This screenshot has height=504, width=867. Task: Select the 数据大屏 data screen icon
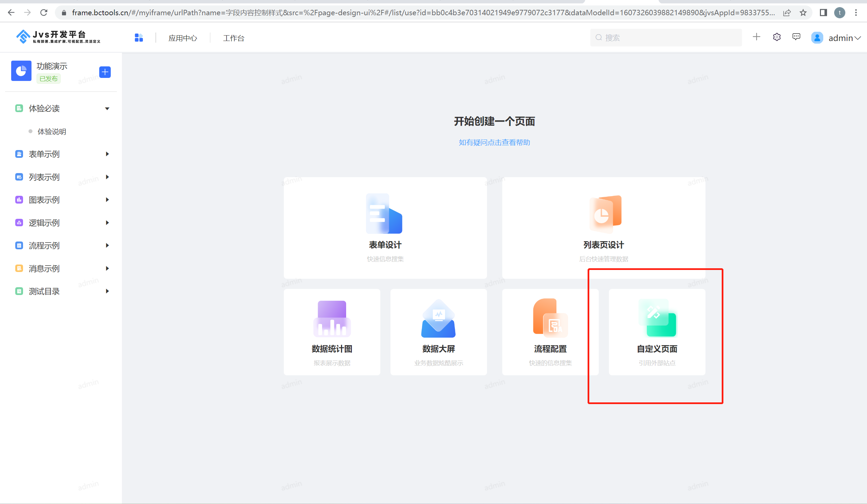[438, 319]
